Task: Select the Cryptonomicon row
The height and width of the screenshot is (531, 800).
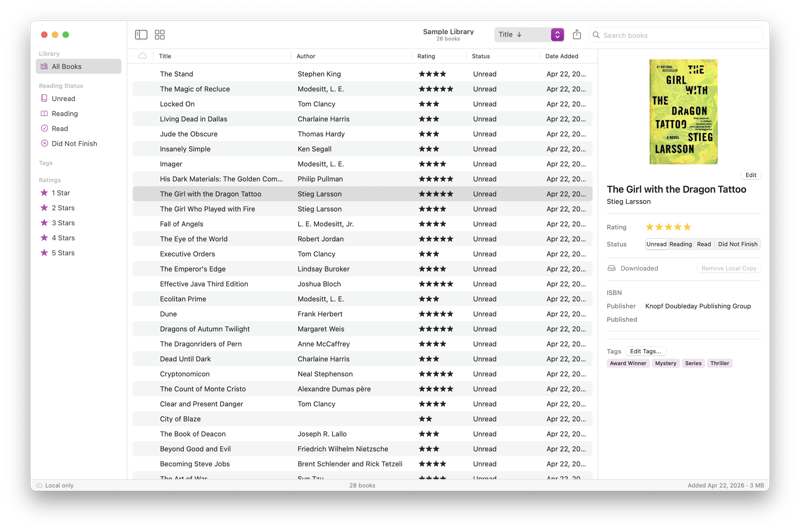Action: coord(362,374)
